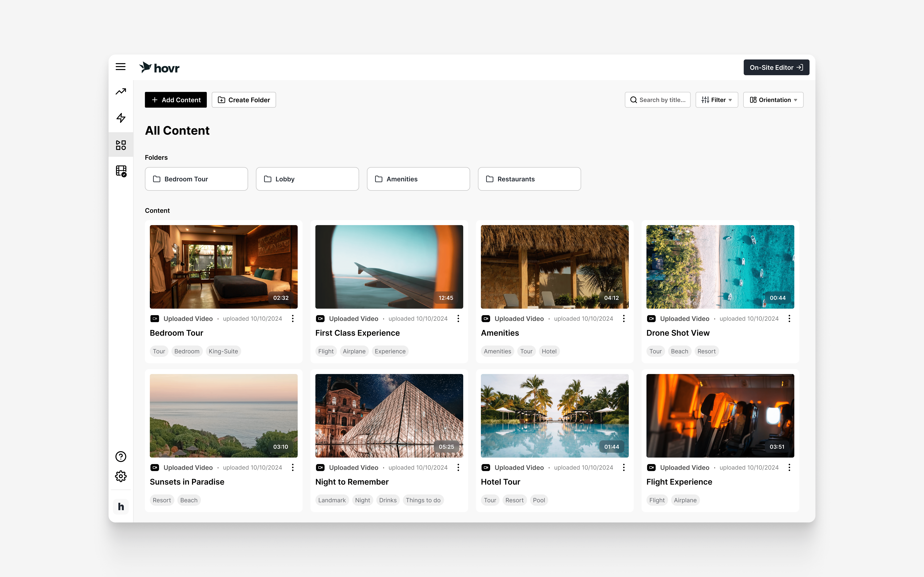Open settings gear in sidebar
The image size is (924, 577).
121,476
